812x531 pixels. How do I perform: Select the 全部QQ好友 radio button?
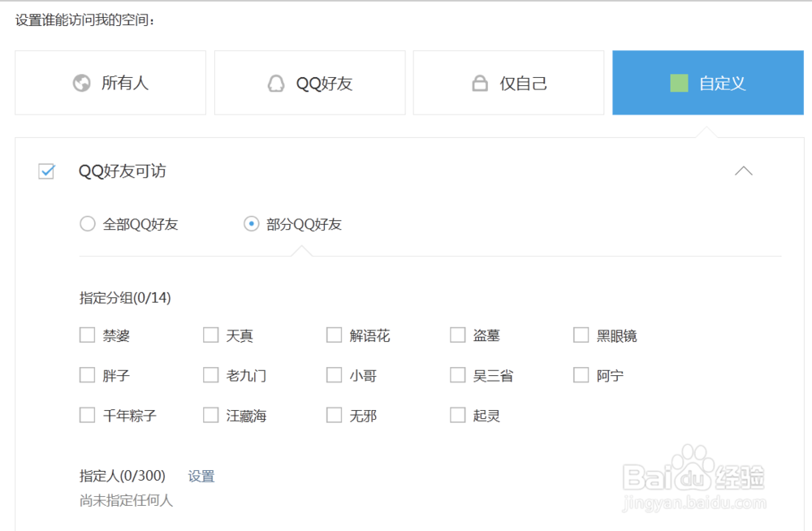point(87,223)
